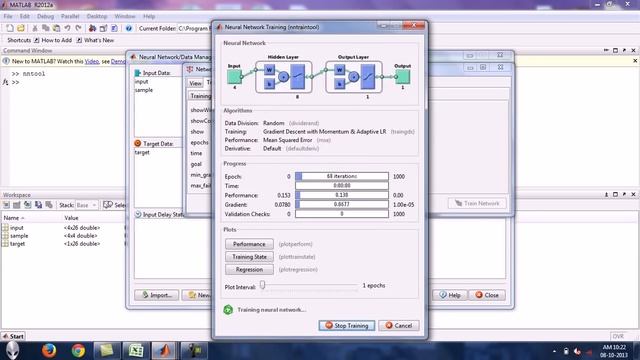640x360 pixels.
Task: Open the Profiler icon in toolbar
Action: click(114, 28)
